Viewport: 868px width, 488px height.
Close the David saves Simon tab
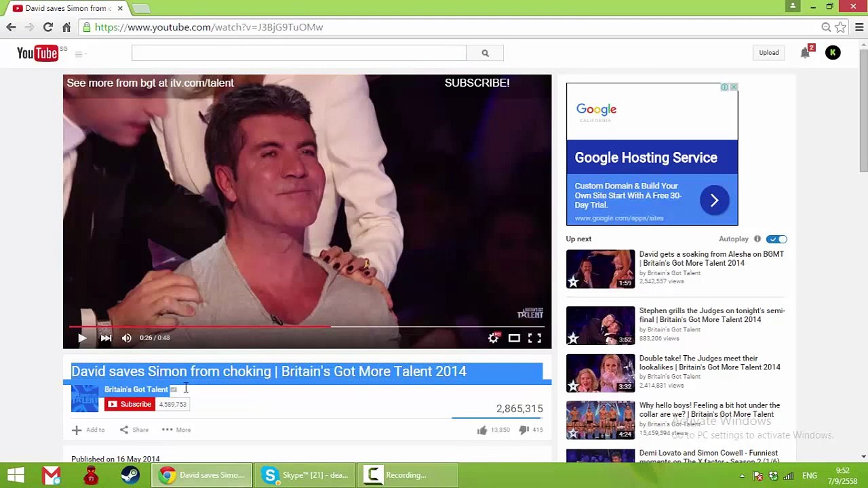[x=120, y=8]
